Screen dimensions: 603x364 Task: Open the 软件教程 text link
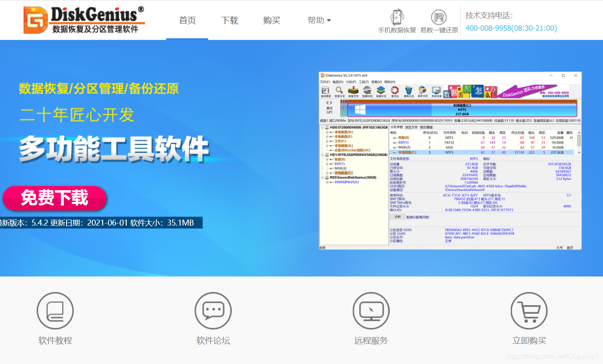tap(55, 340)
